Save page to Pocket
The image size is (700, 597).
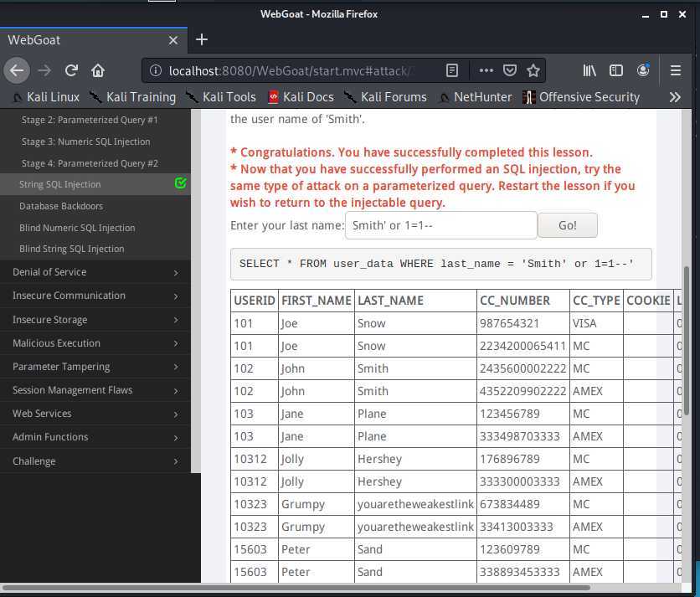coord(509,70)
